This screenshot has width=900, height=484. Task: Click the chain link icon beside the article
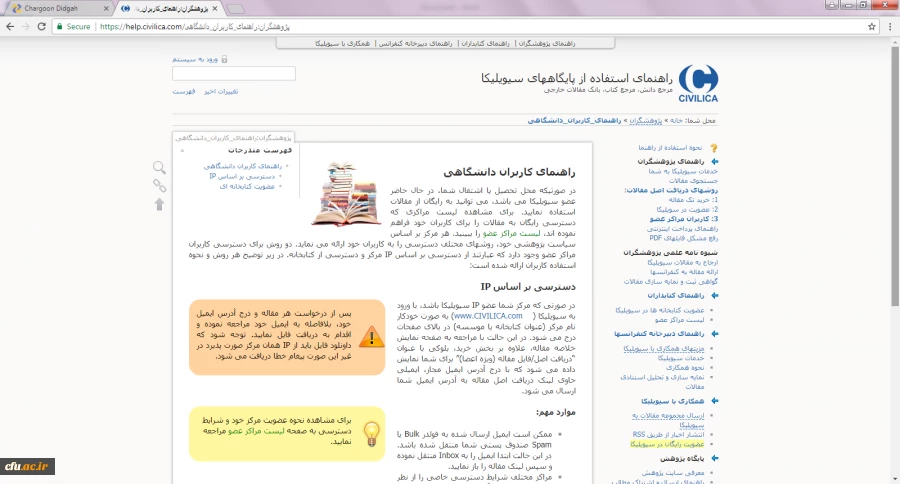[x=159, y=186]
